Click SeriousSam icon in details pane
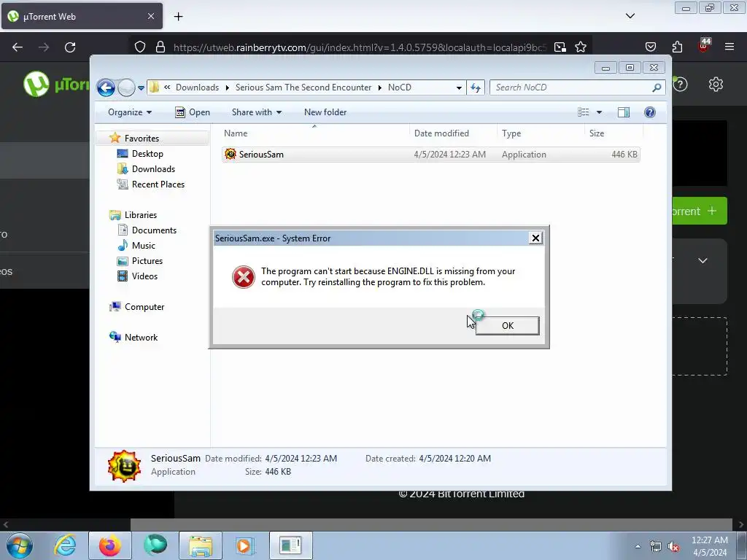Viewport: 747px width, 560px height. 124,466
